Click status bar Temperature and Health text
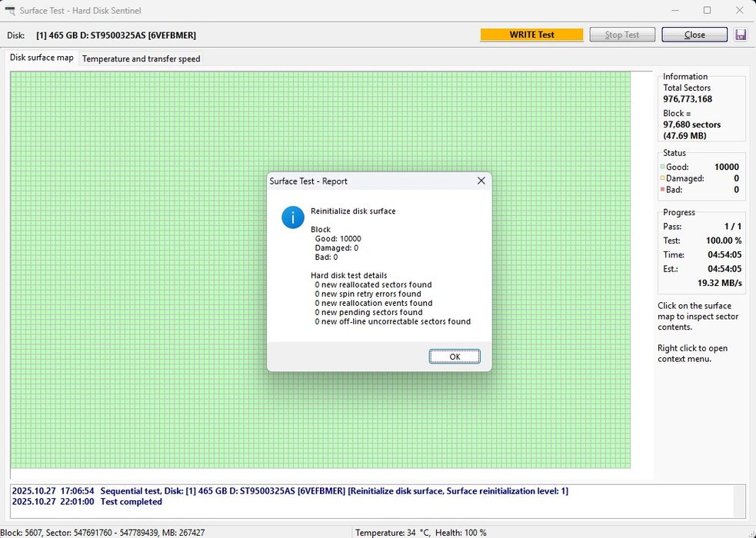The image size is (756, 538). coord(421,533)
